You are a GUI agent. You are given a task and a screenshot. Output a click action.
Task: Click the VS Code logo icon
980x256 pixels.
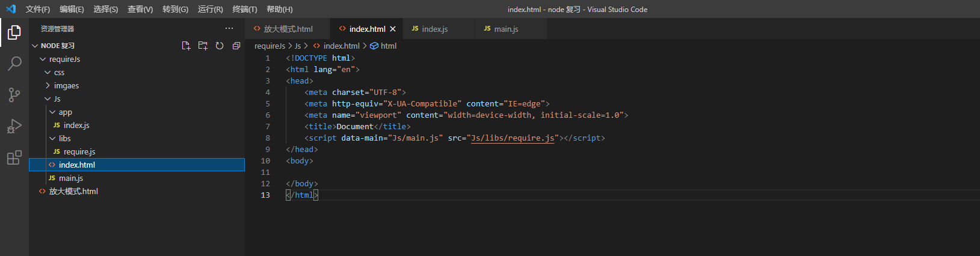[x=11, y=9]
